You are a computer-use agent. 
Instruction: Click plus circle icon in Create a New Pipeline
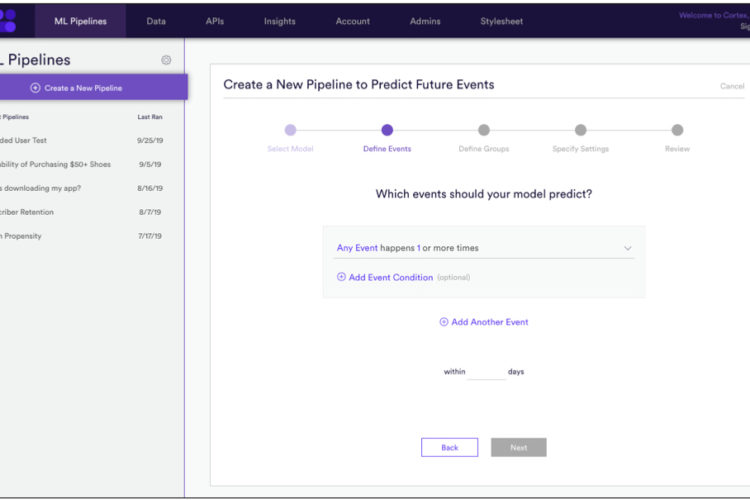(x=35, y=88)
